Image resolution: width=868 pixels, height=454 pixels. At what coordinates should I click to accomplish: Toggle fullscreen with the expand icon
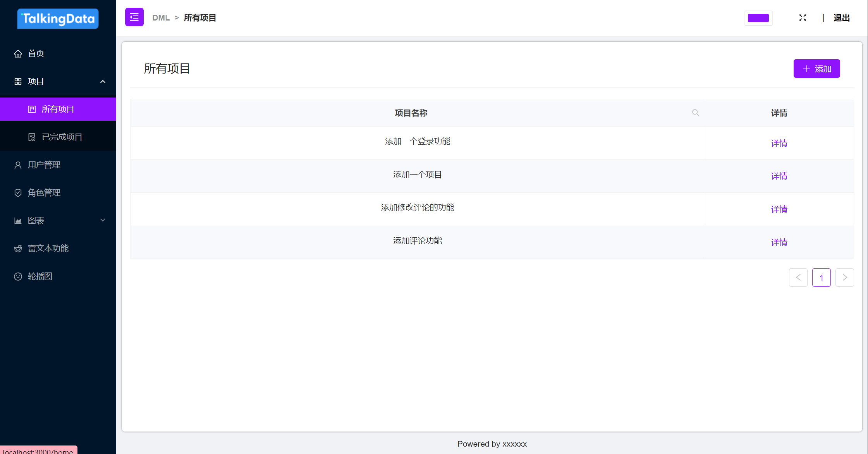click(x=802, y=17)
